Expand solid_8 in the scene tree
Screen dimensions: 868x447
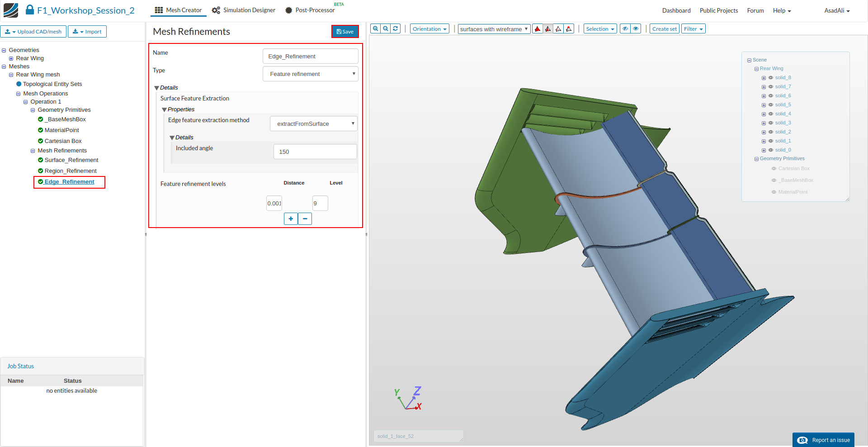[764, 78]
